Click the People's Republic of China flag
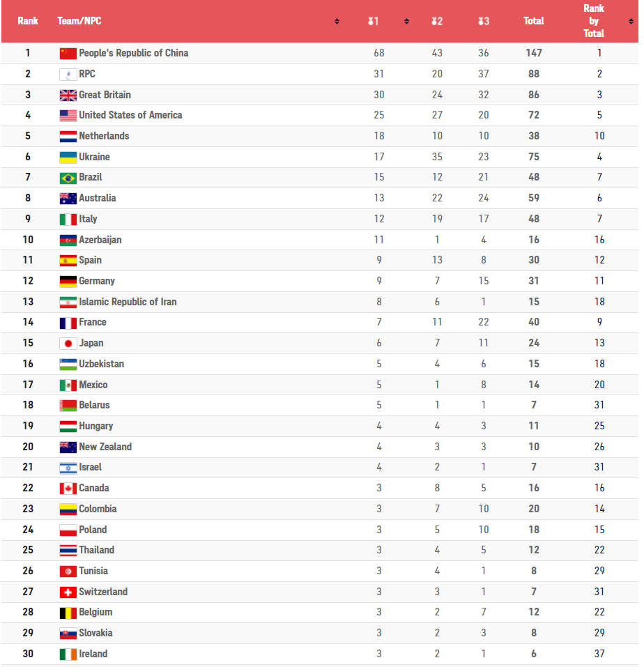 [x=68, y=53]
